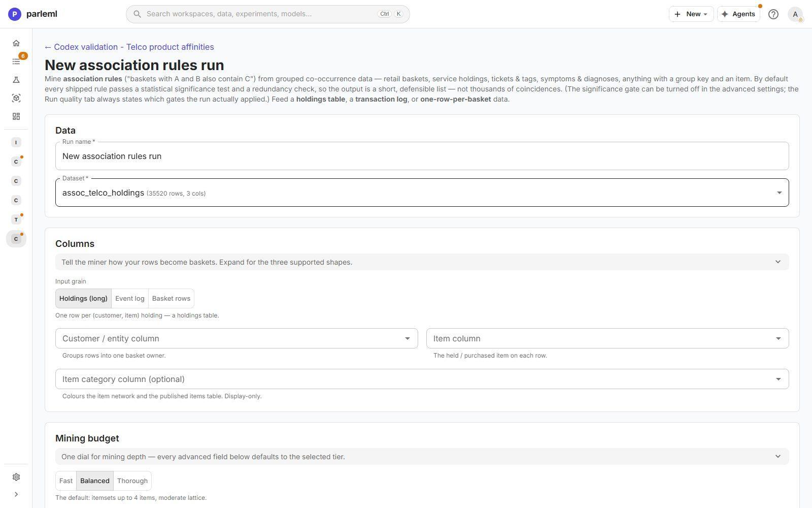Open the Agents panel button
Image resolution: width=812 pixels, height=508 pixels.
point(738,14)
